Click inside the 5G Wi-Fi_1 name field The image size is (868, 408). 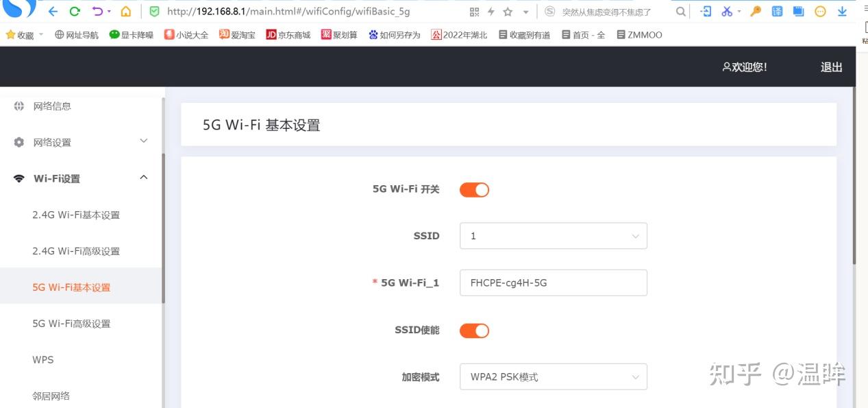[x=553, y=283]
